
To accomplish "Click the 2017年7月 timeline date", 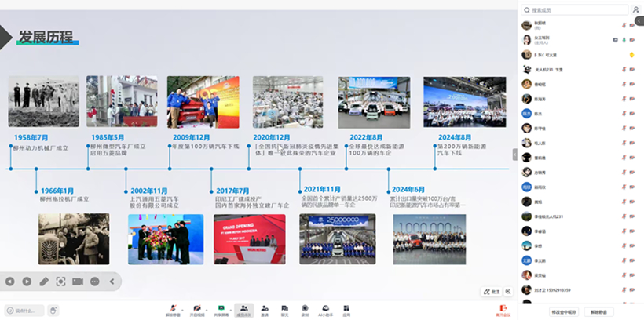I will click(x=232, y=191).
